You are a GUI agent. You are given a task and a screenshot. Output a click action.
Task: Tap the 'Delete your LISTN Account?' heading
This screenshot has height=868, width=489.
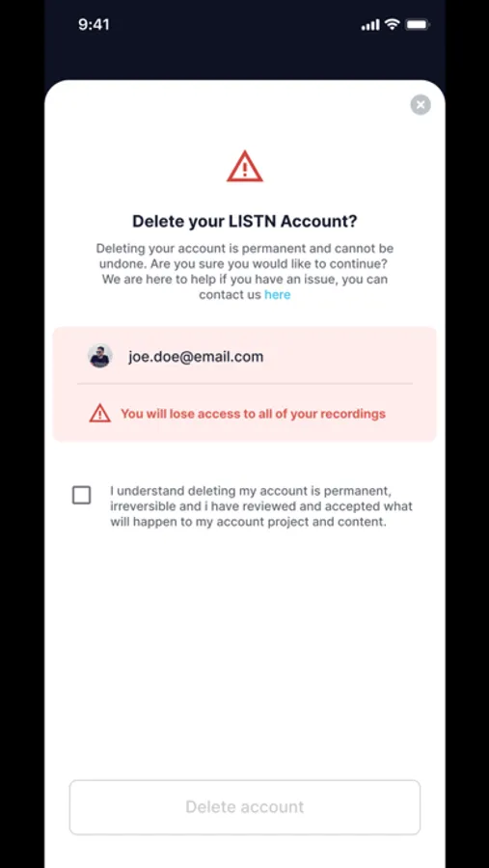coord(245,222)
